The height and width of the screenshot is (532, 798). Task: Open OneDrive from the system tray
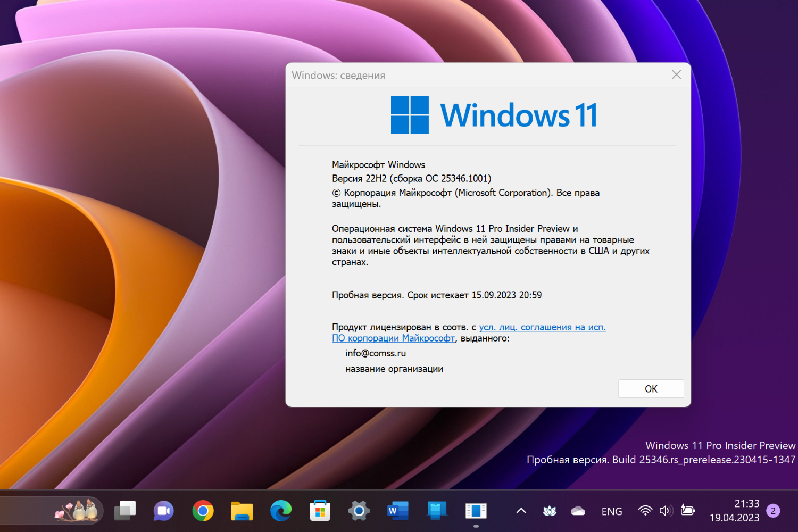pos(578,511)
